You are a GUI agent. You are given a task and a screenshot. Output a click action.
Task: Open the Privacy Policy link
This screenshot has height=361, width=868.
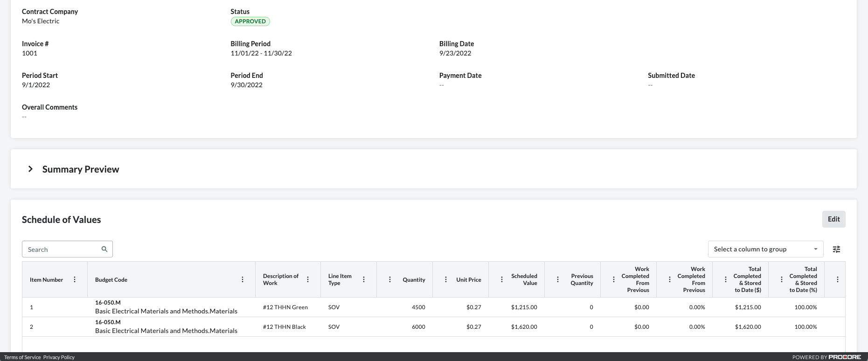[59, 357]
